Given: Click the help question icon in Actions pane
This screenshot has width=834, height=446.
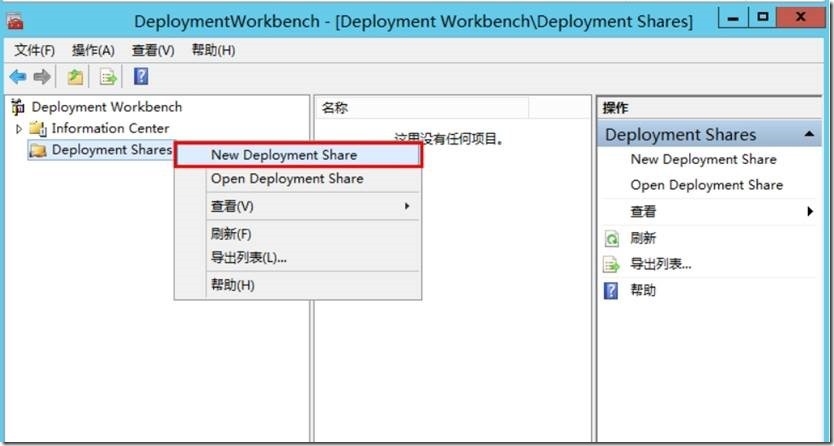Looking at the screenshot, I should (612, 290).
